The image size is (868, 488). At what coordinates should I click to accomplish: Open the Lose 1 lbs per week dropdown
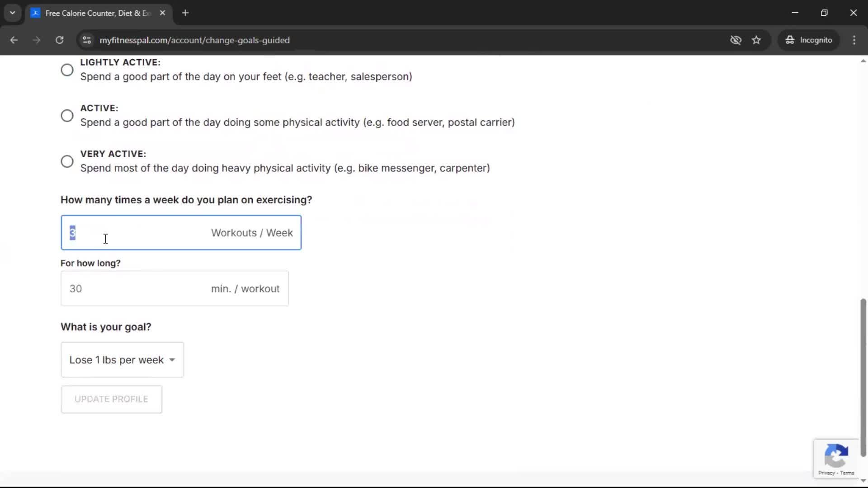pyautogui.click(x=122, y=360)
